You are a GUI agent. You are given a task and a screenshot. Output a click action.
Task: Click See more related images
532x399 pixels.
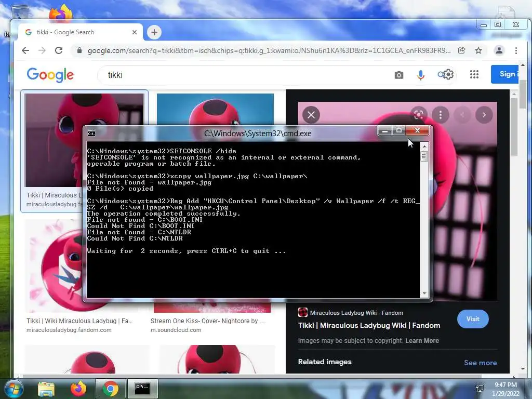click(x=481, y=363)
